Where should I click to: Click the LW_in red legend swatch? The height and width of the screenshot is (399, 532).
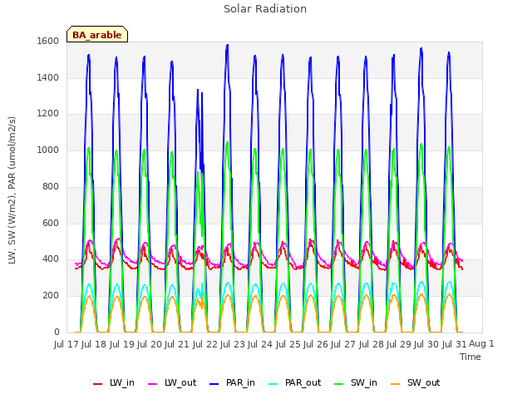tap(97, 384)
